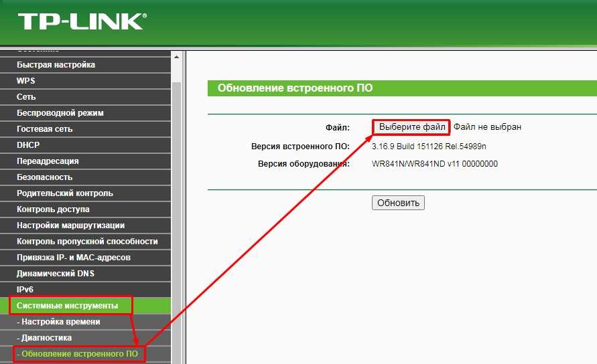The height and width of the screenshot is (364, 597).
Task: Select Динамический DNS item
Action: [85, 274]
